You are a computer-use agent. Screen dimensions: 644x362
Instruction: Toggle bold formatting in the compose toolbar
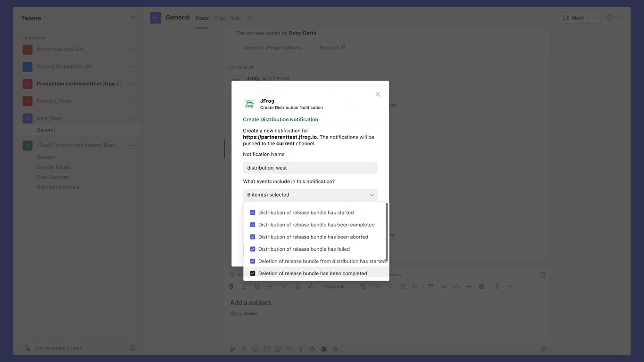(231, 286)
